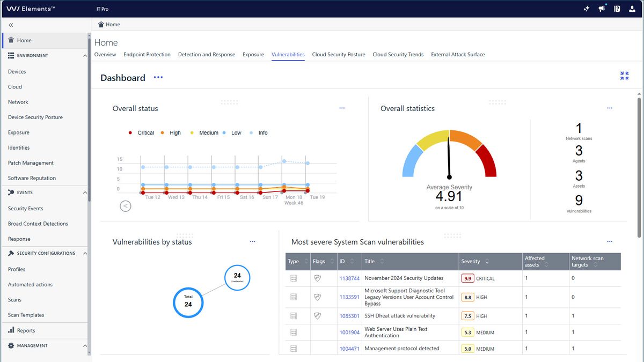Viewport: 644px width, 362px height.
Task: Click the AI assistant sparkles icon
Action: [x=586, y=9]
